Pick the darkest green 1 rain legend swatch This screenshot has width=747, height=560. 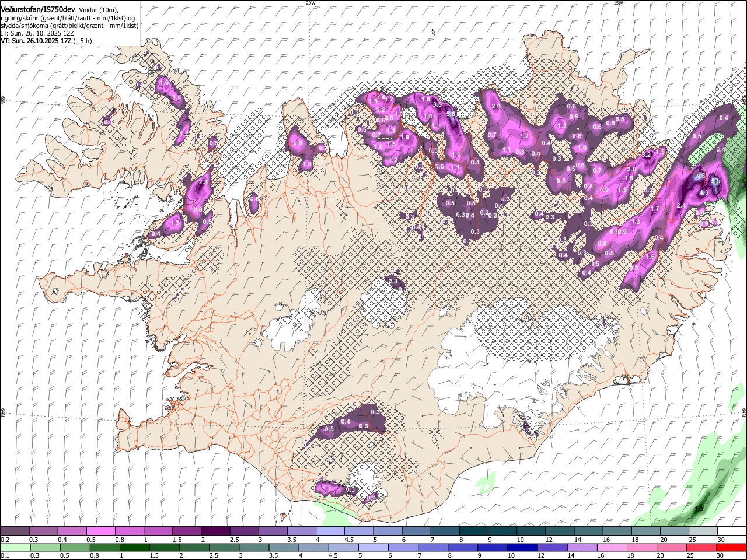(134, 547)
